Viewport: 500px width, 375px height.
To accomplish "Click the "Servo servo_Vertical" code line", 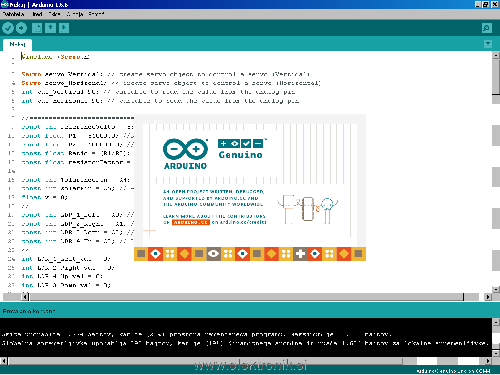I will (x=166, y=74).
